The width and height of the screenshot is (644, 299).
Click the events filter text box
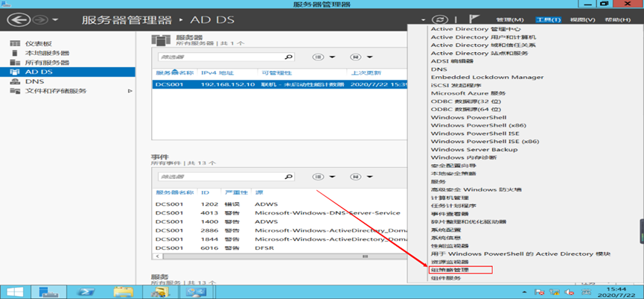[x=221, y=177]
